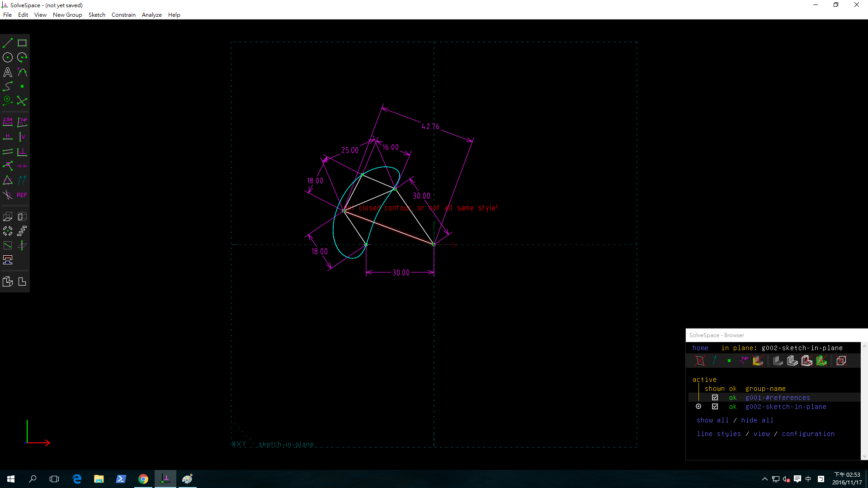This screenshot has height=488, width=868.
Task: Select active radio for g002-sketch-in-plane
Action: coord(698,407)
